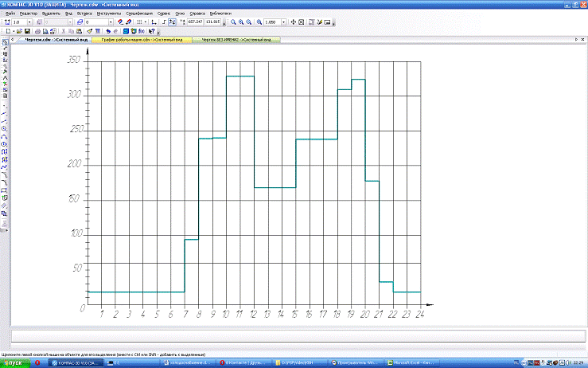Open the Файл menu
This screenshot has width=588, height=368.
pos(10,14)
